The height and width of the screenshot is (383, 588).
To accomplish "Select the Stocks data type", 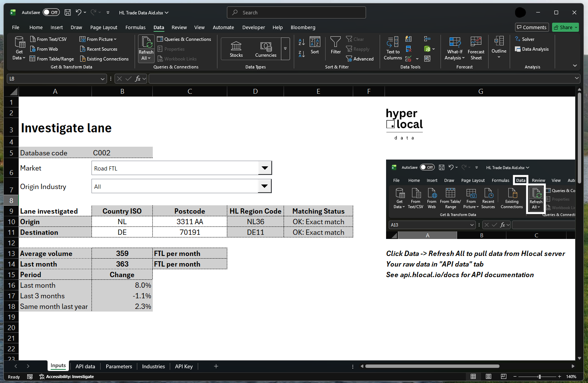I will [236, 48].
